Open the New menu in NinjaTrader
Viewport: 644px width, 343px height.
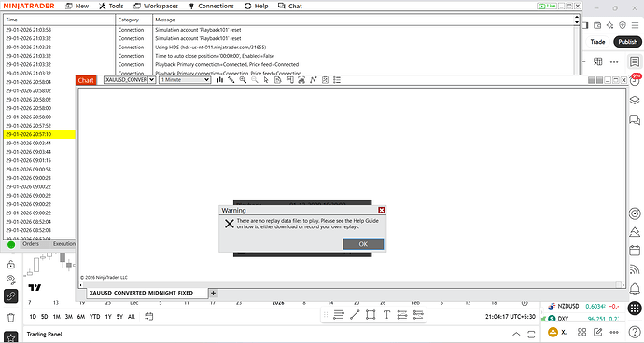77,6
